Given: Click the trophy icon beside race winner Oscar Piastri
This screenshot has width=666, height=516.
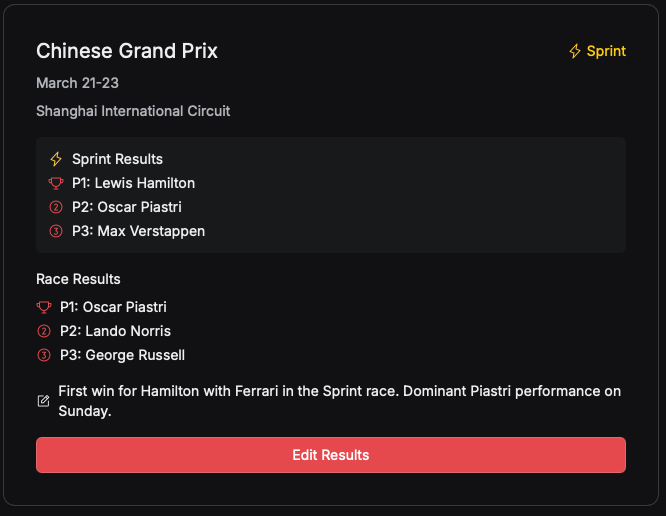Looking at the screenshot, I should pos(44,307).
